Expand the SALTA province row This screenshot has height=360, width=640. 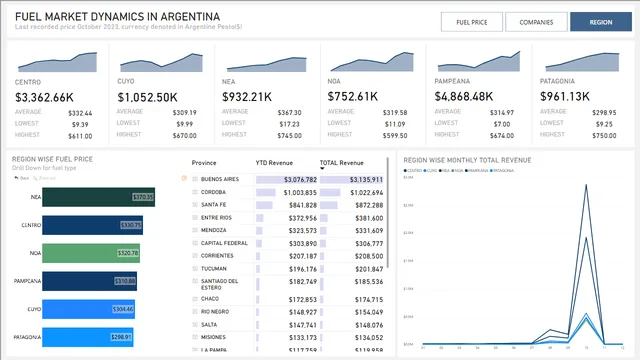point(195,324)
